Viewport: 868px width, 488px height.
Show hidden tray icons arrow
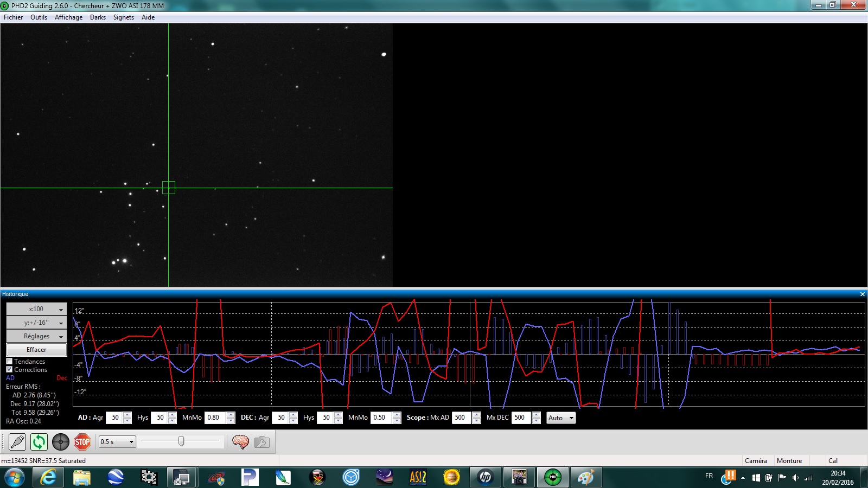pyautogui.click(x=743, y=478)
